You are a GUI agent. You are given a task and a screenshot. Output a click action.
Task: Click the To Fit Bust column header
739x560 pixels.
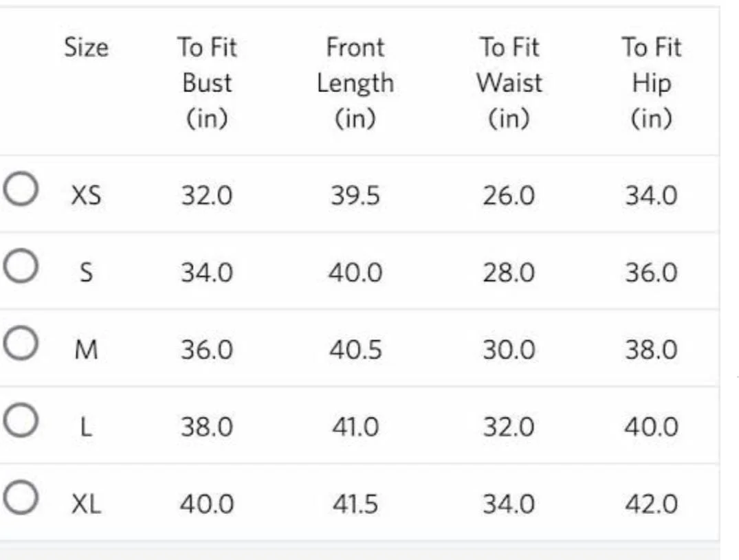point(207,83)
